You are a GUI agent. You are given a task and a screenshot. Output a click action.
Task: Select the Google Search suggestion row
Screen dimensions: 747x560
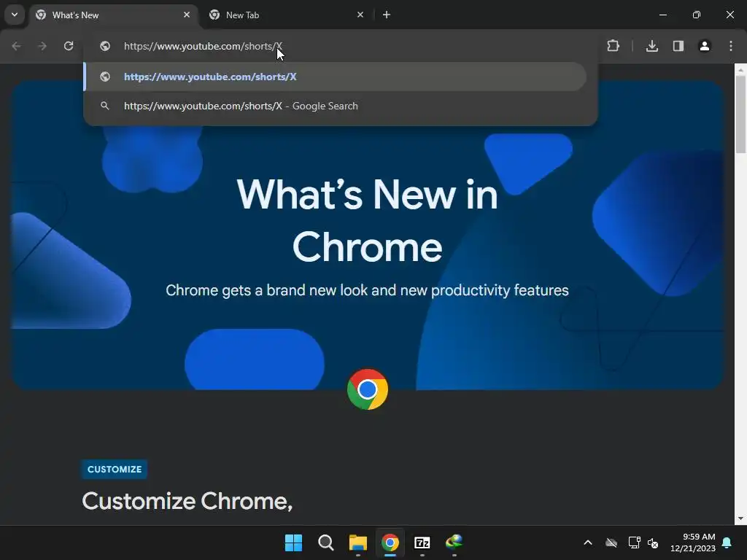[336, 106]
